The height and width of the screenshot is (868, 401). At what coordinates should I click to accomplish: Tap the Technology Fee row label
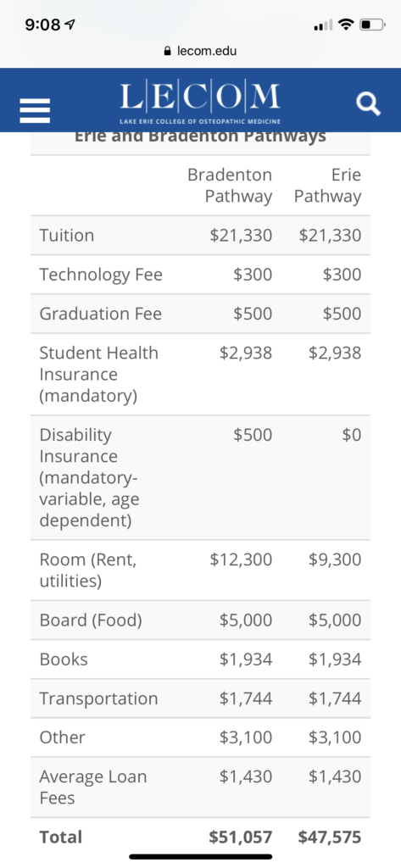(101, 275)
